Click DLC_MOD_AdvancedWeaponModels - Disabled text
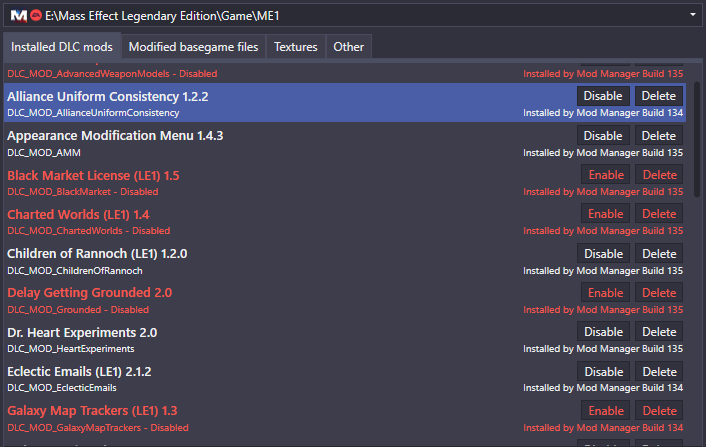Viewport: 706px width, 447px height. tap(112, 74)
